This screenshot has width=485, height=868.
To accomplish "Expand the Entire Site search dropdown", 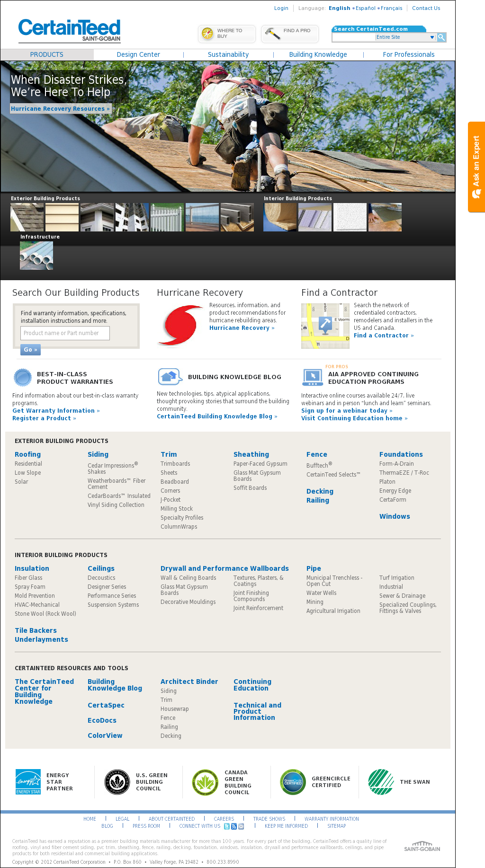I will click(x=432, y=37).
